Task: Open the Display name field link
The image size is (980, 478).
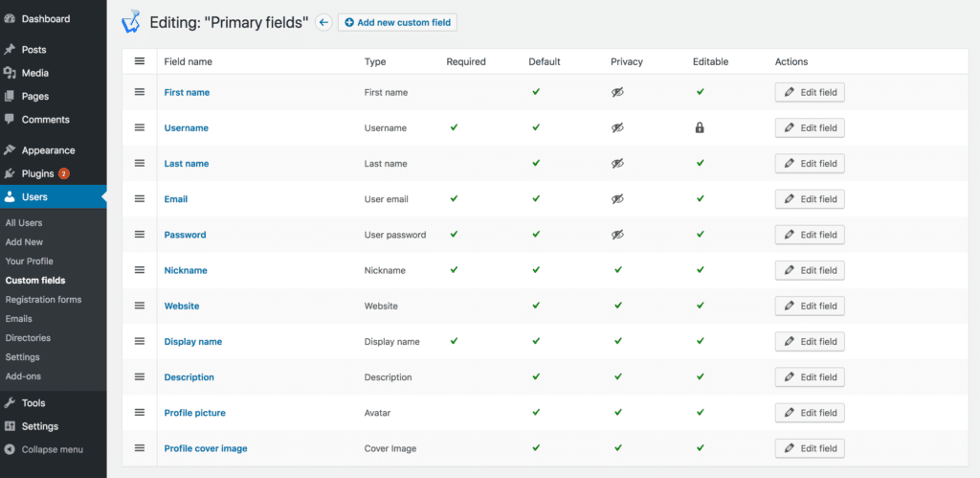Action: [x=193, y=342]
